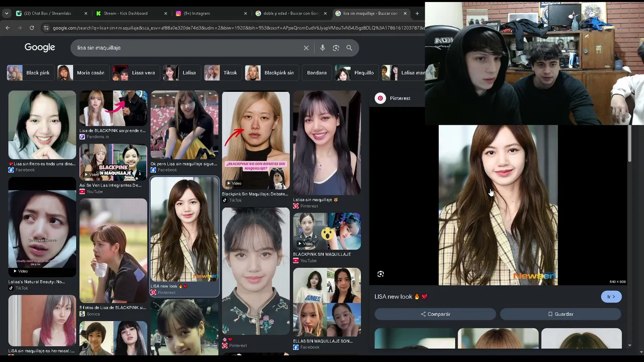The height and width of the screenshot is (362, 644).
Task: Close the Chat Box / Streamlabs tab
Action: point(86,14)
